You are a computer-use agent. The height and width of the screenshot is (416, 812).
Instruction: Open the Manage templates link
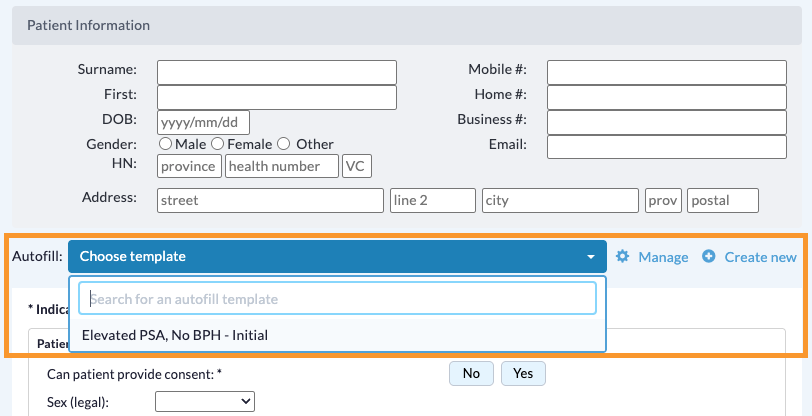point(663,257)
